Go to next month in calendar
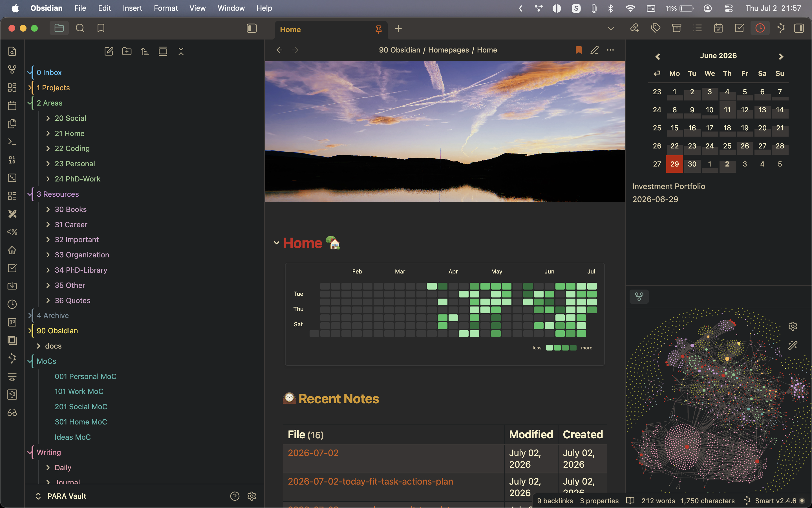Image resolution: width=812 pixels, height=508 pixels. click(781, 56)
